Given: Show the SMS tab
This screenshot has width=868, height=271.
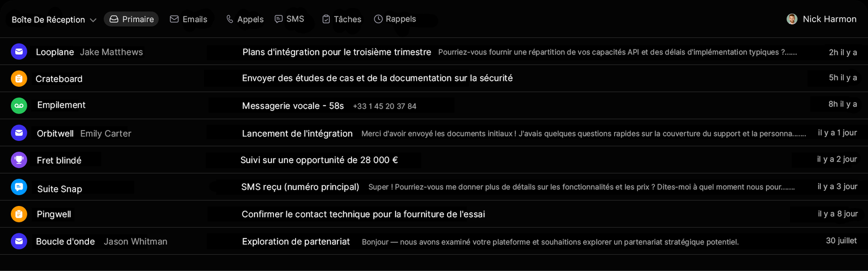Looking at the screenshot, I should [x=289, y=19].
